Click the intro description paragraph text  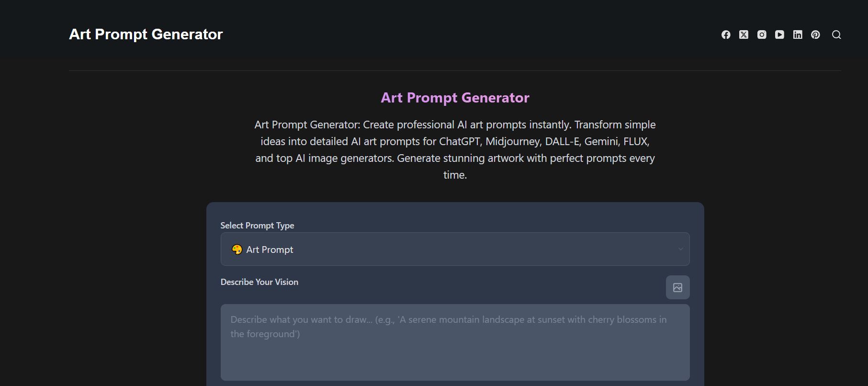[x=454, y=149]
